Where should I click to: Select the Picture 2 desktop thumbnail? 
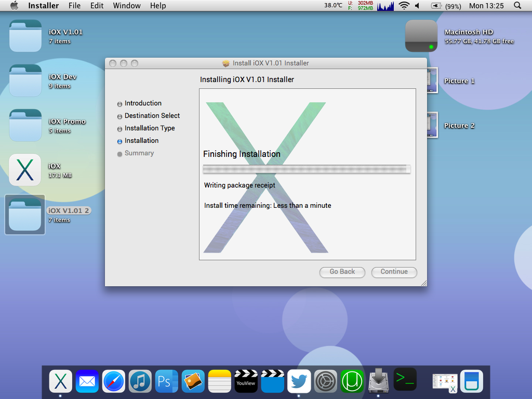tap(432, 125)
